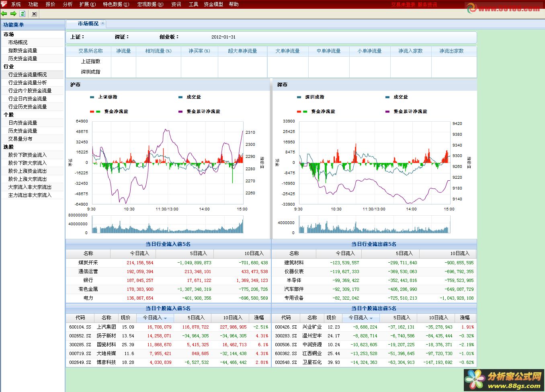545x392 pixels.
Task: Select 股价下跌资金流入 in sidebar
Action: tap(28, 155)
